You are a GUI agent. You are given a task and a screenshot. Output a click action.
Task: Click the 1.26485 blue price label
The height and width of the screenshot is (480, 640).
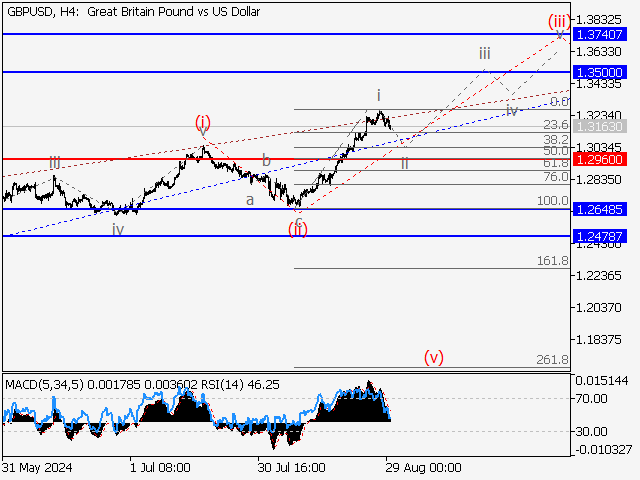(600, 209)
